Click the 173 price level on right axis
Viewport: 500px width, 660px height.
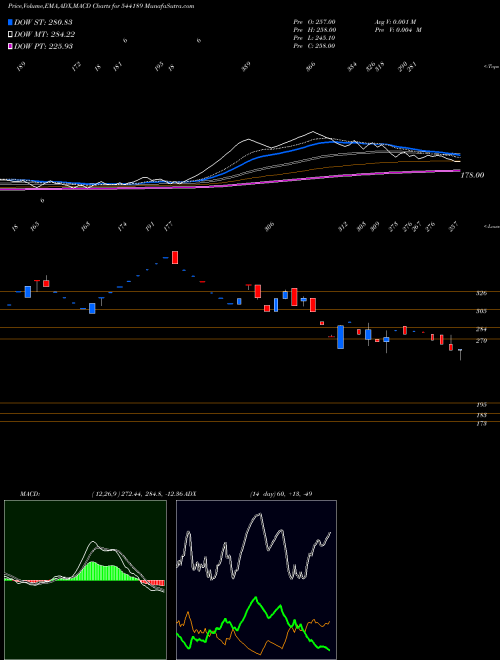481,424
